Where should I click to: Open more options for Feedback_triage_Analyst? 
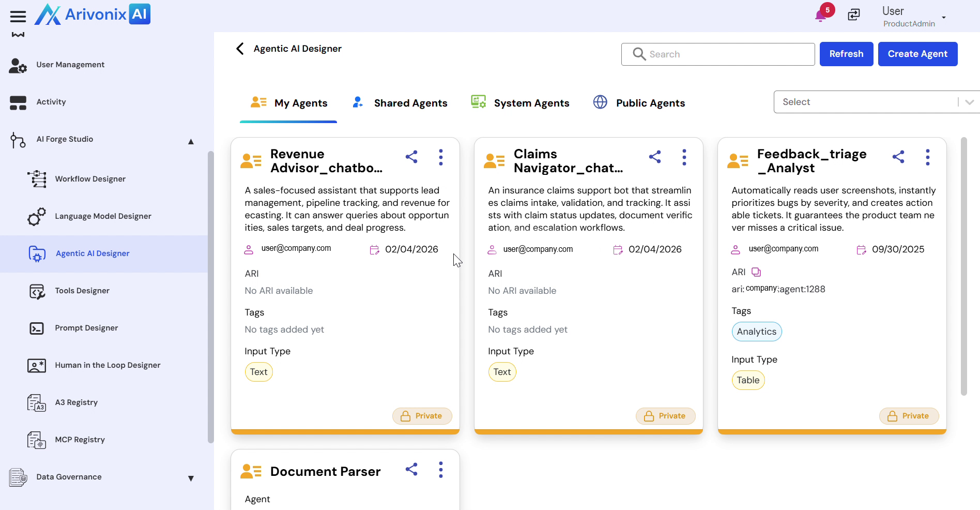point(927,157)
